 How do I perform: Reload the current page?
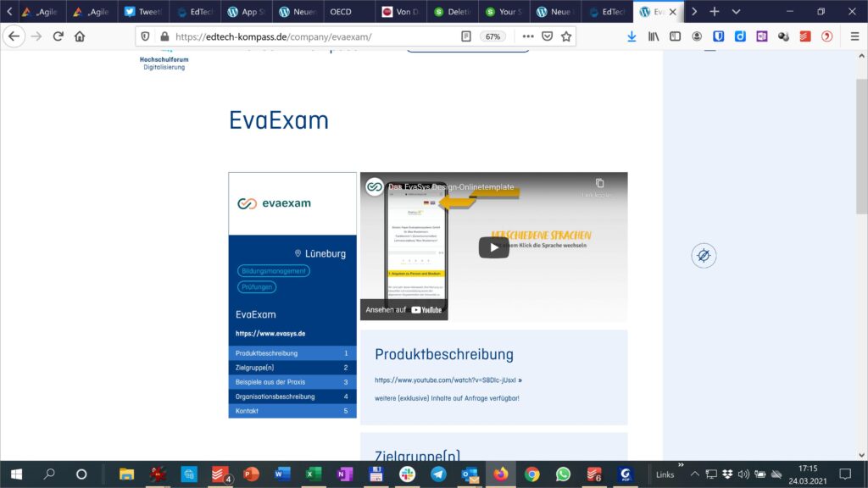(x=58, y=36)
